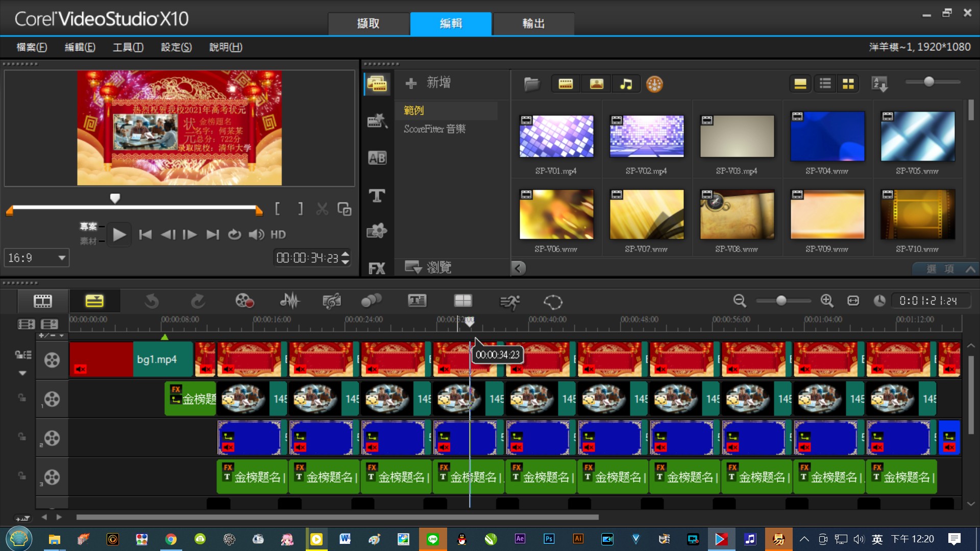The image size is (980, 551).
Task: Expand the 選項 options panel
Action: [945, 269]
